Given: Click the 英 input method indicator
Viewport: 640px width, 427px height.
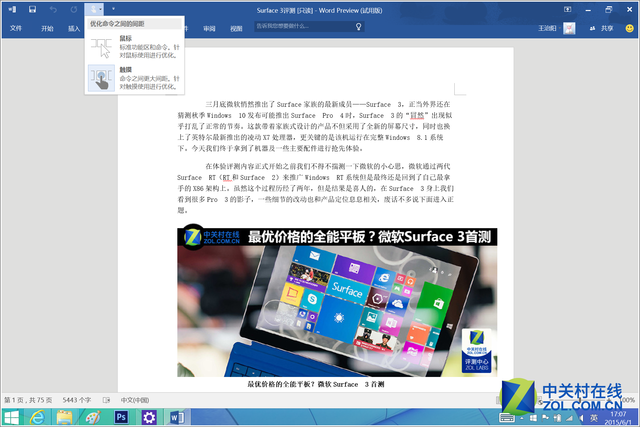Looking at the screenshot, I should 594,418.
